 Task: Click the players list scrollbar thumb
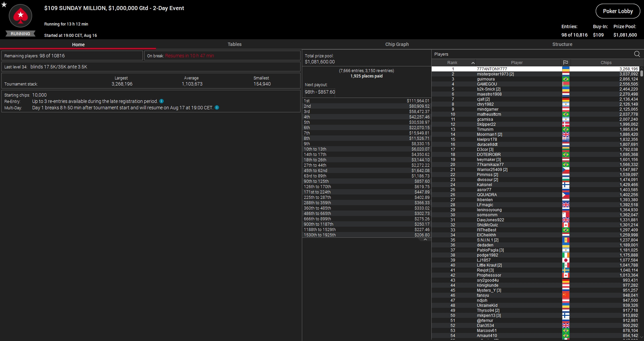point(642,73)
